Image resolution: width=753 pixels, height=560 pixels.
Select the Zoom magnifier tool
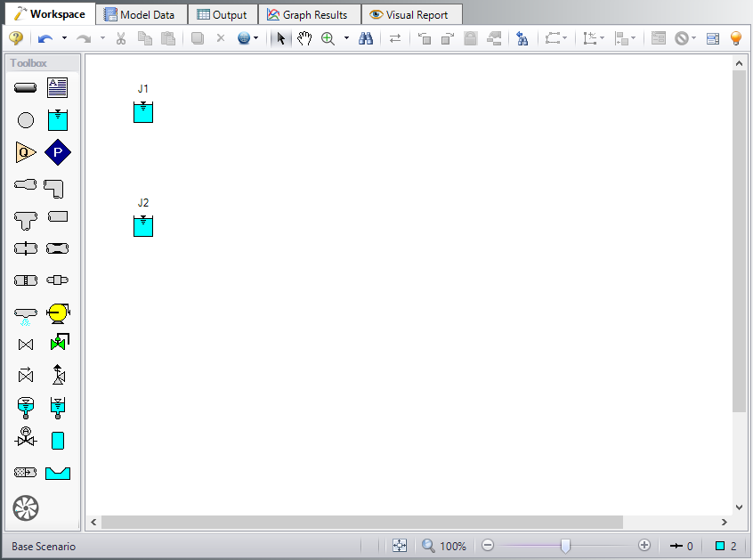click(328, 38)
